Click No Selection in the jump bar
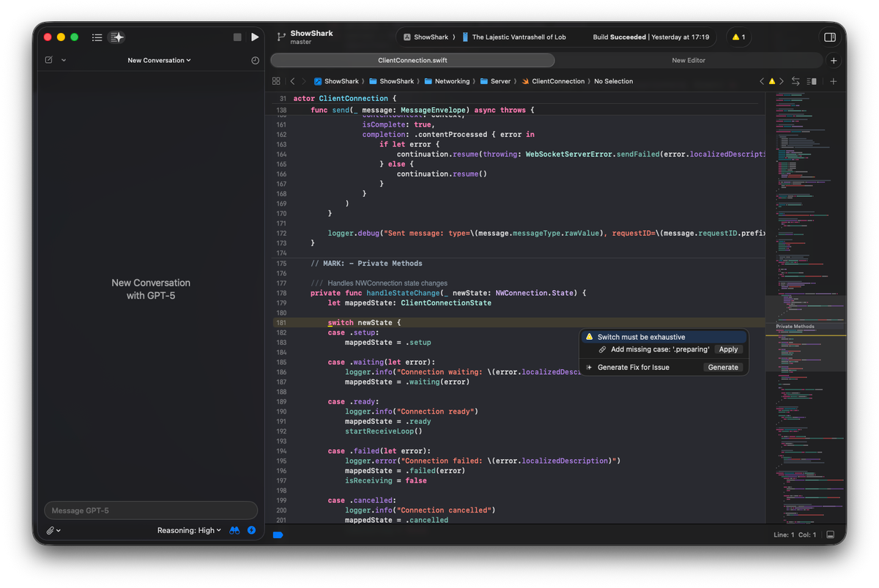 pyautogui.click(x=613, y=81)
